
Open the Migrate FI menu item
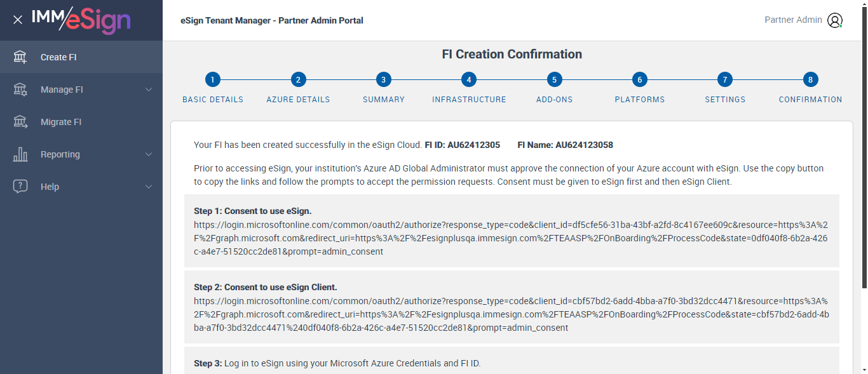click(61, 122)
